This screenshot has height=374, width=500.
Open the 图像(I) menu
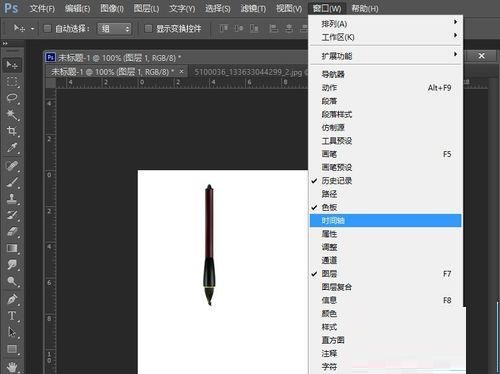112,8
